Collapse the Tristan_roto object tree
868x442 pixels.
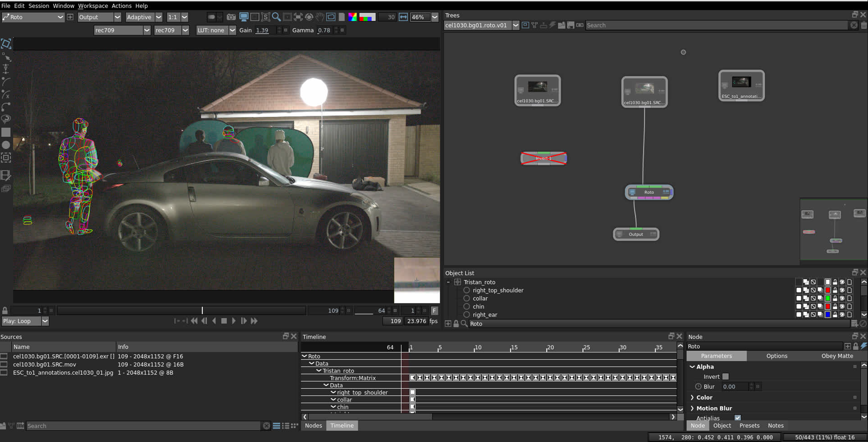point(448,282)
